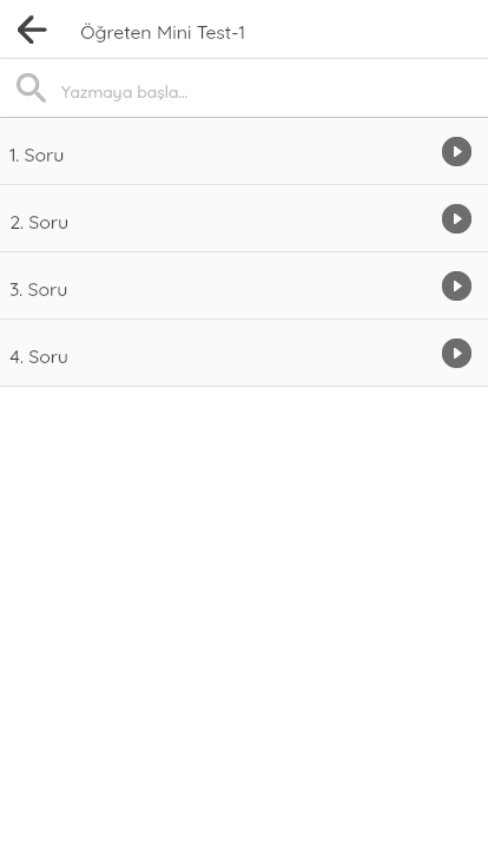This screenshot has height=868, width=488.
Task: Tap the middle of the 1. Soru row
Action: [244, 151]
